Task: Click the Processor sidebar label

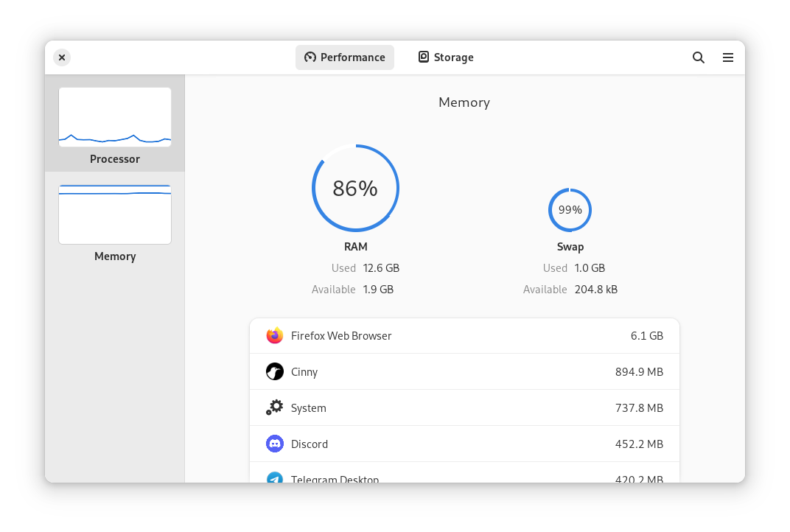Action: [x=115, y=159]
